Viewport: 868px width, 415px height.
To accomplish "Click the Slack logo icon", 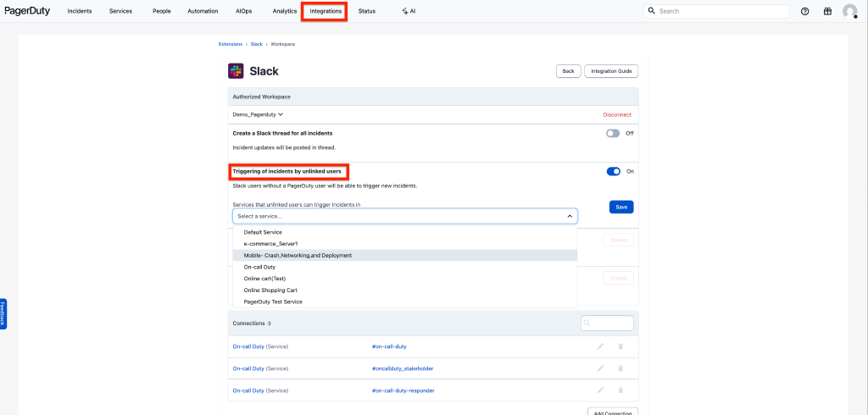I will (236, 71).
